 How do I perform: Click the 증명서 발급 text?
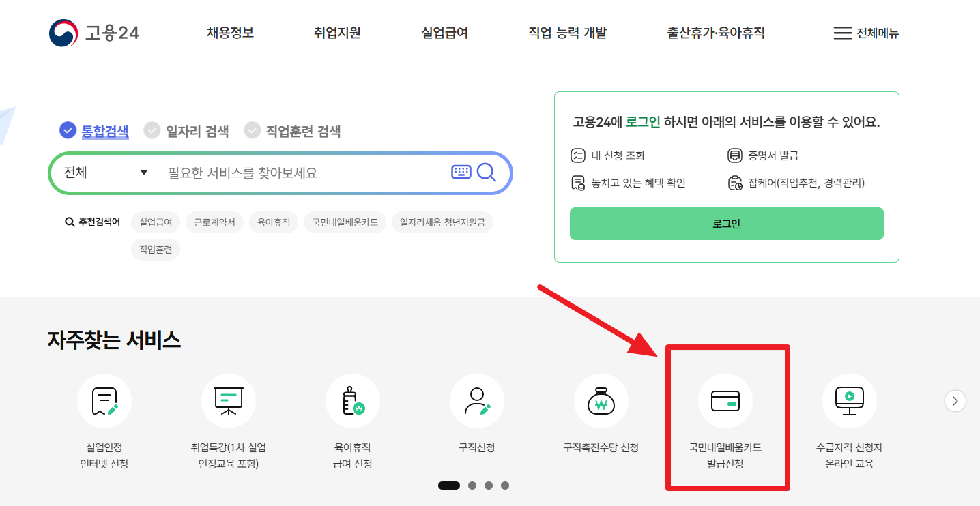click(773, 155)
